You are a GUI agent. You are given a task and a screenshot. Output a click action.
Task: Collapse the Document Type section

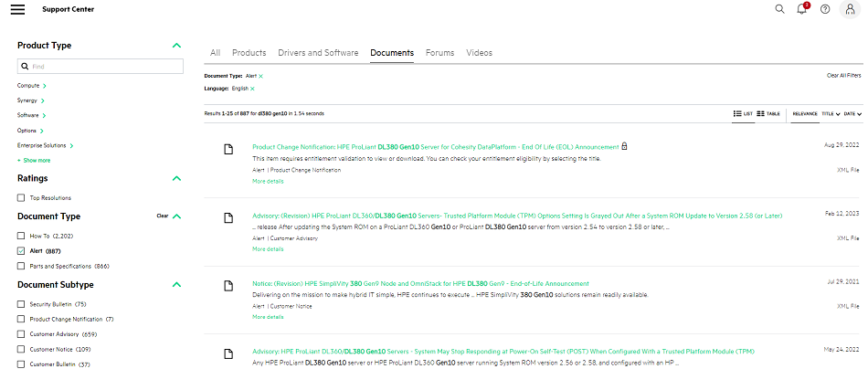[176, 216]
